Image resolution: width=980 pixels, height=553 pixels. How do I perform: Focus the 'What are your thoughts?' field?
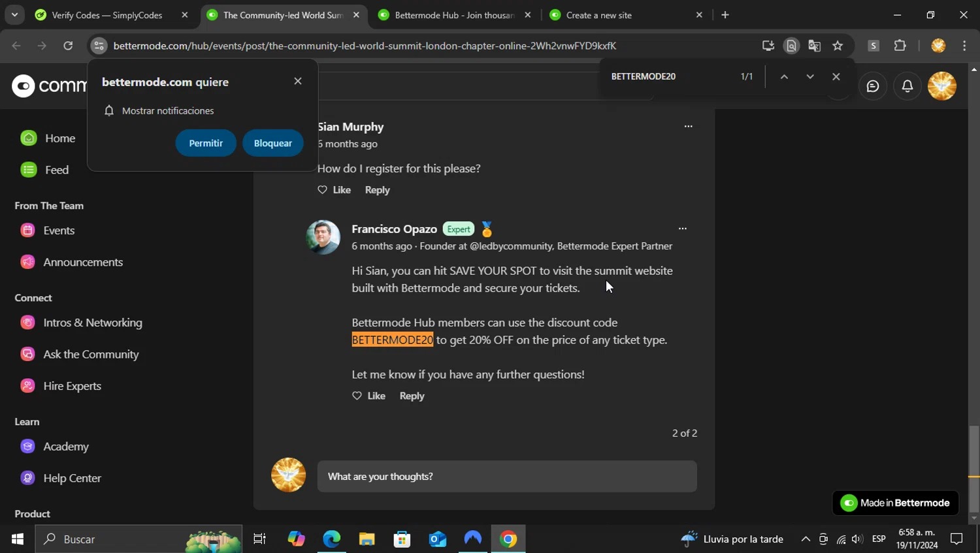click(507, 477)
